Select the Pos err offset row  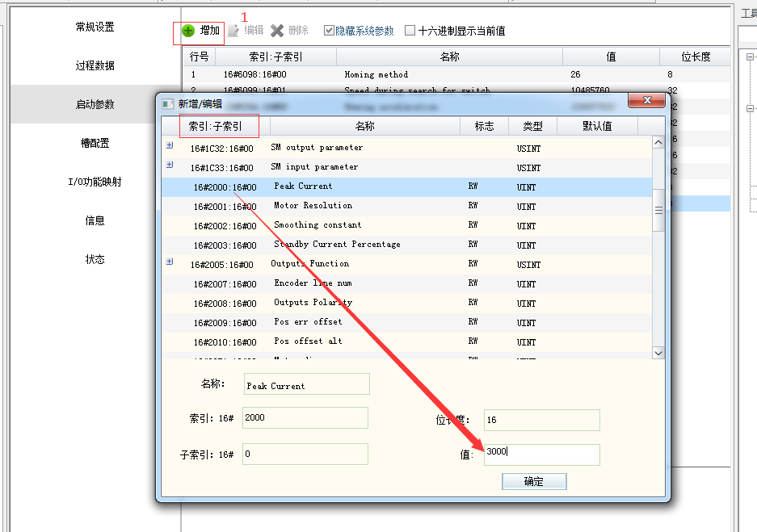pos(407,323)
